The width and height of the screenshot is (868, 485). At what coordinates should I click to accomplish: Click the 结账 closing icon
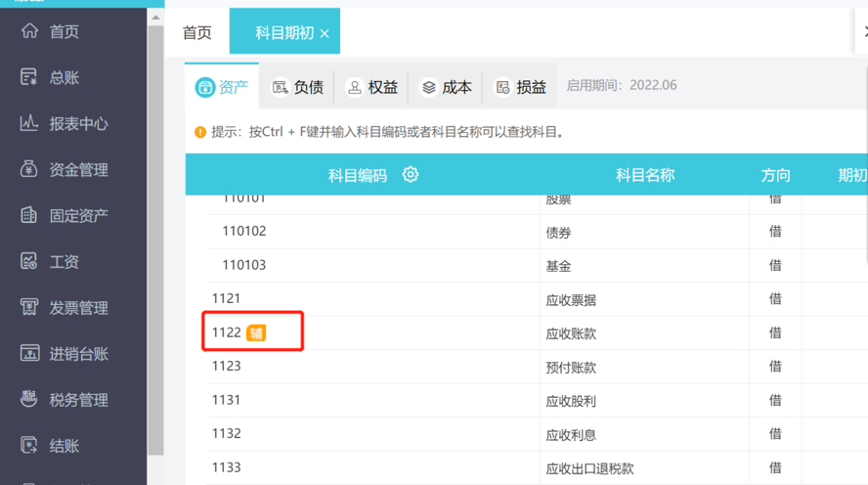[29, 446]
